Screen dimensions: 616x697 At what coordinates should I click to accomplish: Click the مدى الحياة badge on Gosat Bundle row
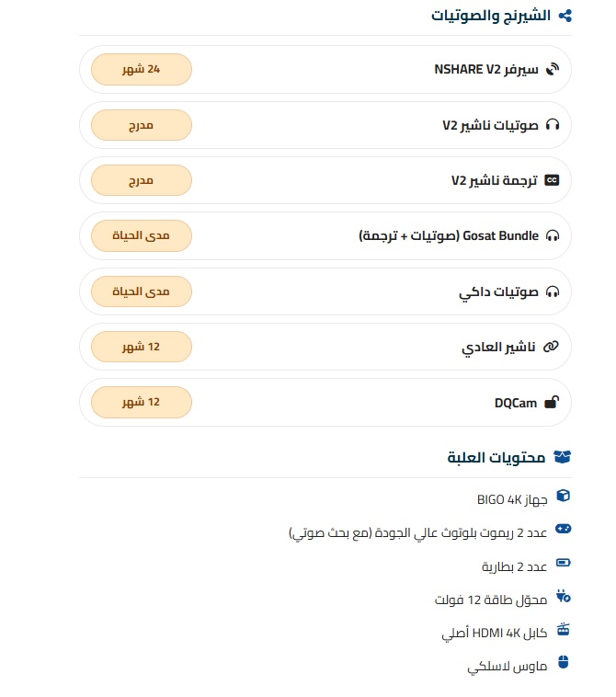142,236
